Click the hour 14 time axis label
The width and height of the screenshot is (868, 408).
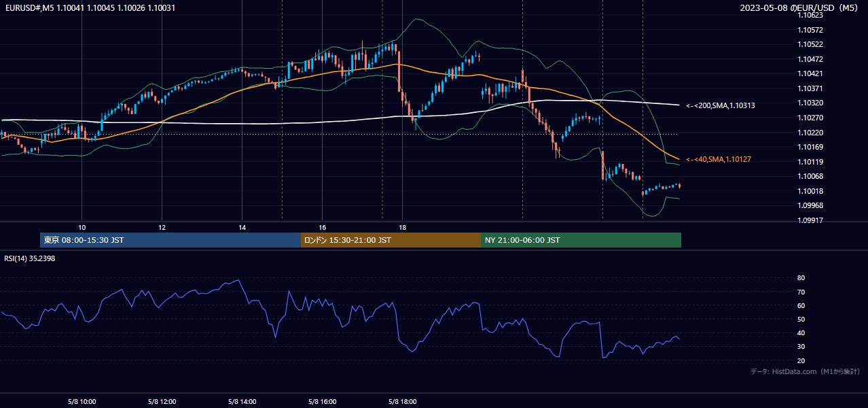pos(242,227)
